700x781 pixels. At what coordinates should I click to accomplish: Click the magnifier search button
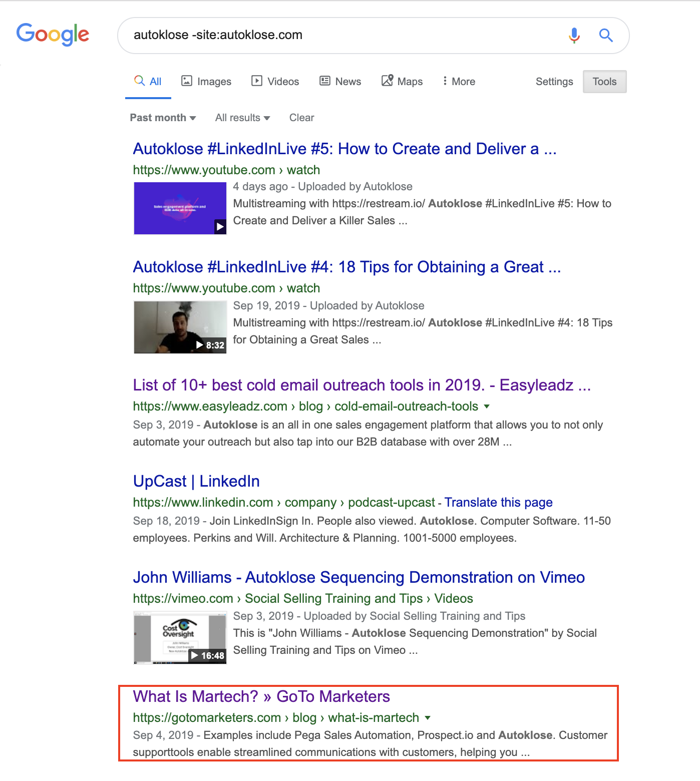coord(606,35)
